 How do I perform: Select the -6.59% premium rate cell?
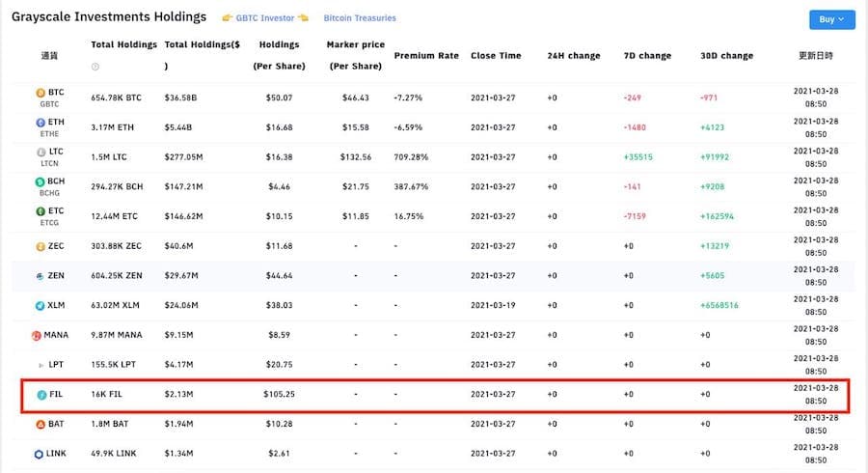pos(408,127)
